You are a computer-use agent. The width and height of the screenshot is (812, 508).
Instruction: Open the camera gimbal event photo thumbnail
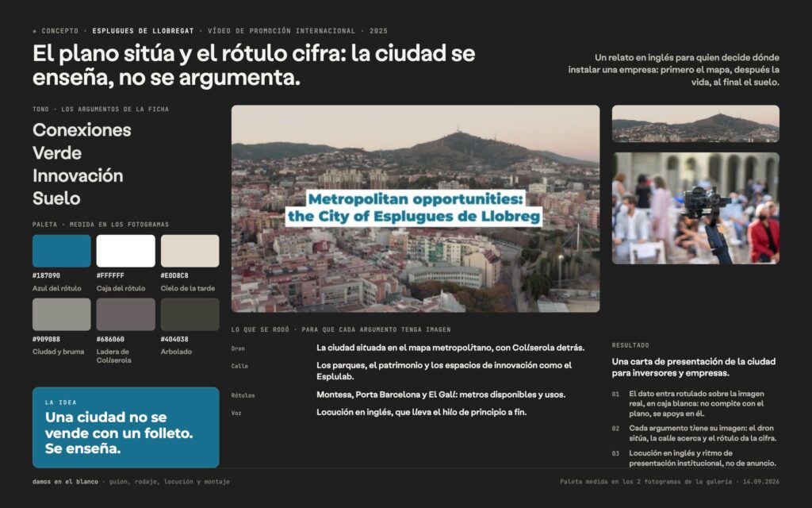[x=695, y=209]
